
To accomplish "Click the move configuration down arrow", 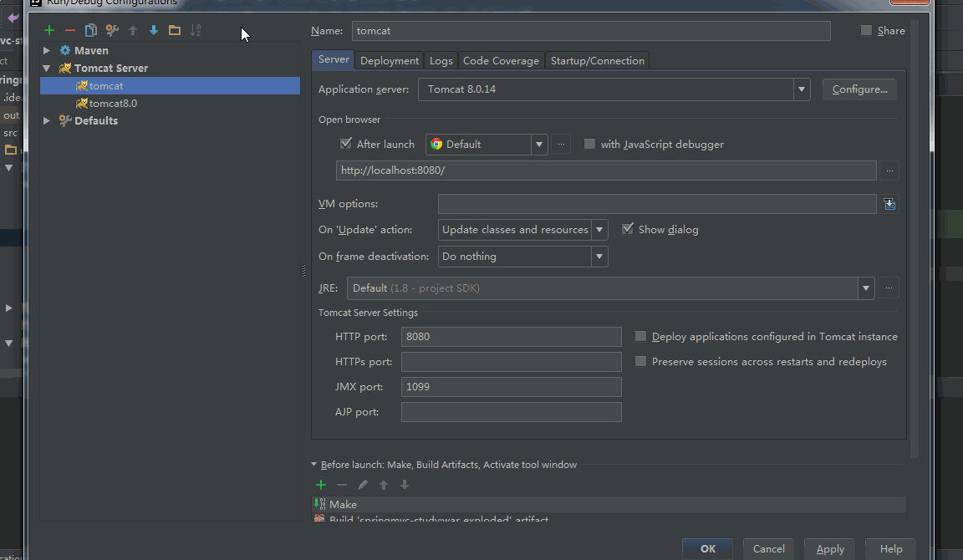I will pyautogui.click(x=154, y=31).
